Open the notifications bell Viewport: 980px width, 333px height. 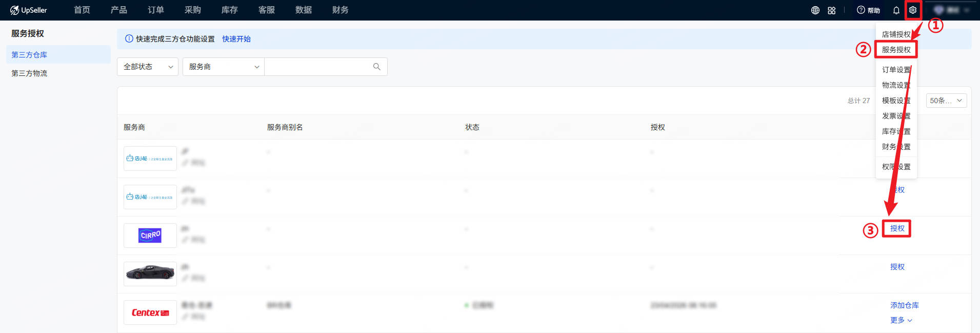pos(896,10)
